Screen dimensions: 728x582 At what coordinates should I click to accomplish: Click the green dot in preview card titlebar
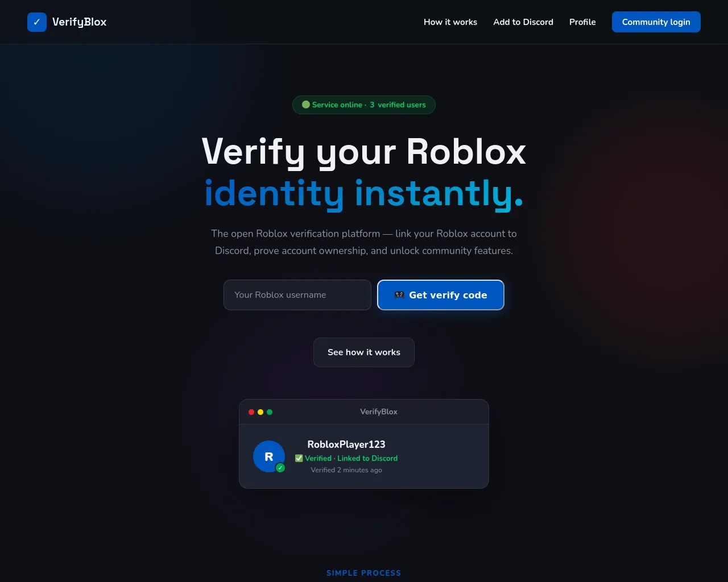coord(270,412)
